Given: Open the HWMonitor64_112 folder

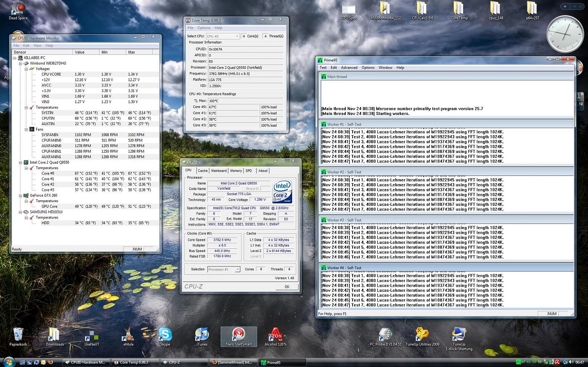Looking at the screenshot, I should [x=385, y=10].
